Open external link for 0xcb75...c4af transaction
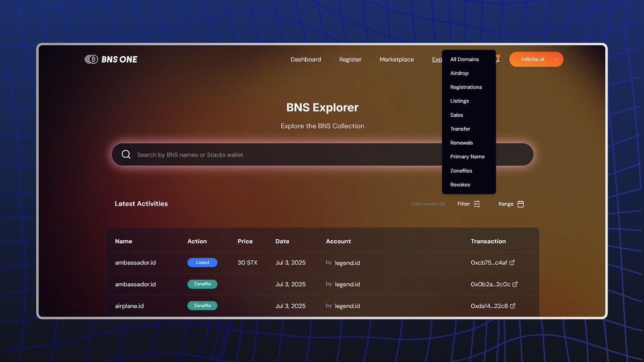 tap(512, 263)
